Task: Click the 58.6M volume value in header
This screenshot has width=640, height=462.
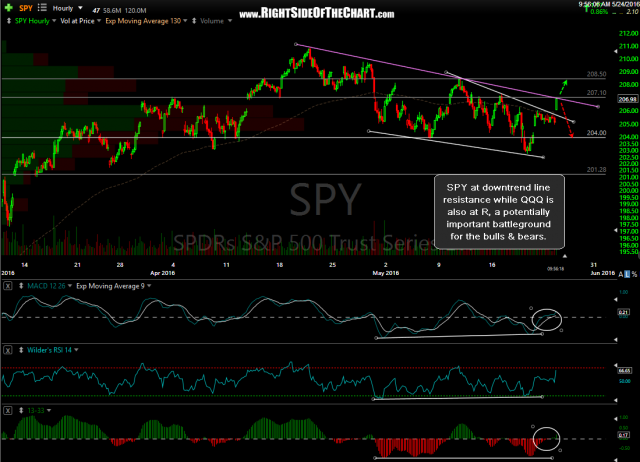Action: [114, 11]
